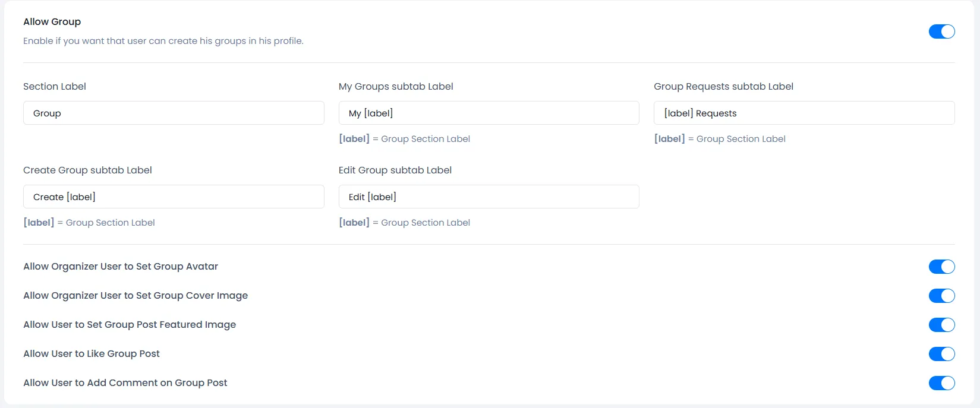Image resolution: width=980 pixels, height=408 pixels.
Task: Turn off the Set Group Cover Image switch
Action: coord(941,296)
